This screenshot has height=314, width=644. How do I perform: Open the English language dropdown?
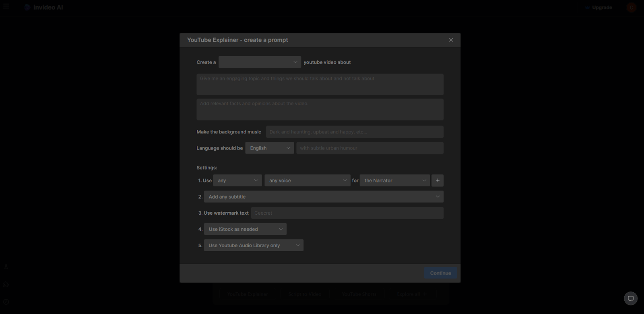click(x=270, y=148)
